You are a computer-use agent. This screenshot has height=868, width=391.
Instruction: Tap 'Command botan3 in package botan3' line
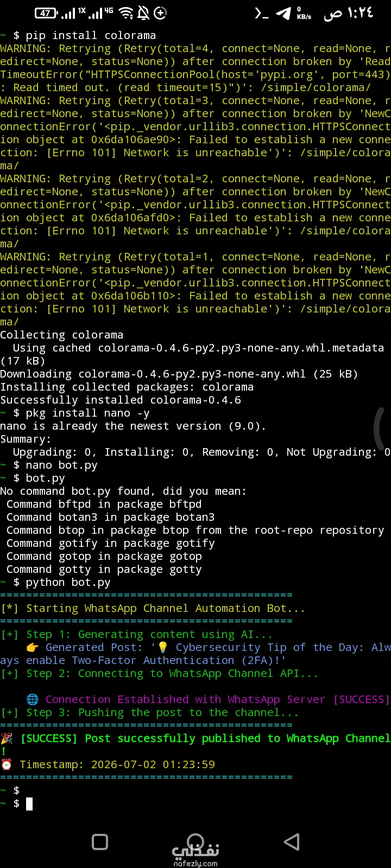[111, 517]
